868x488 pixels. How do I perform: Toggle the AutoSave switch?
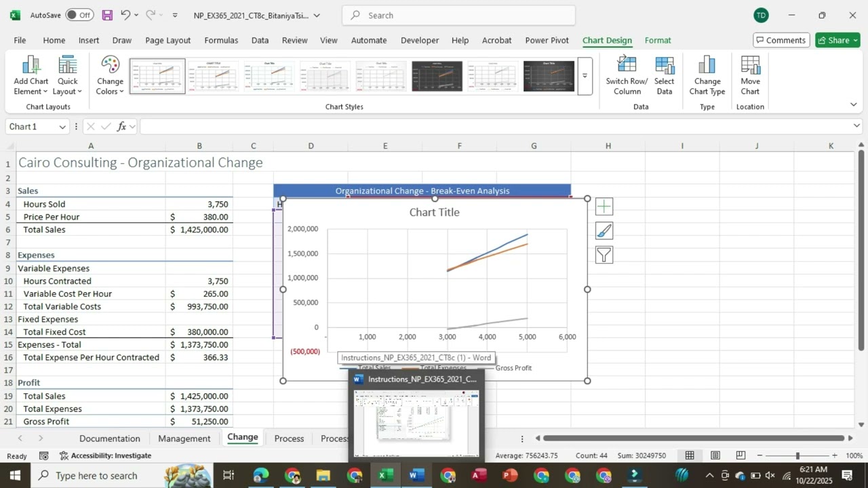click(79, 15)
